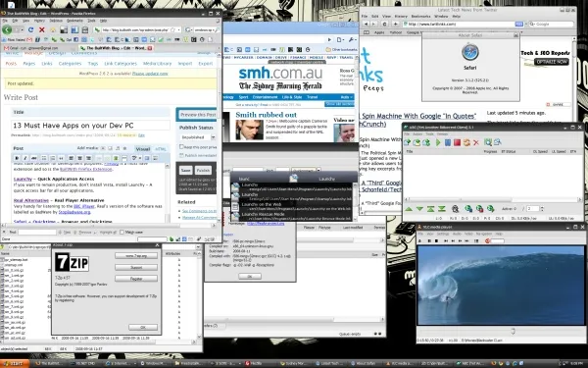Click the print icon in Firefox toolbar
The image size is (588, 368).
click(84, 29)
